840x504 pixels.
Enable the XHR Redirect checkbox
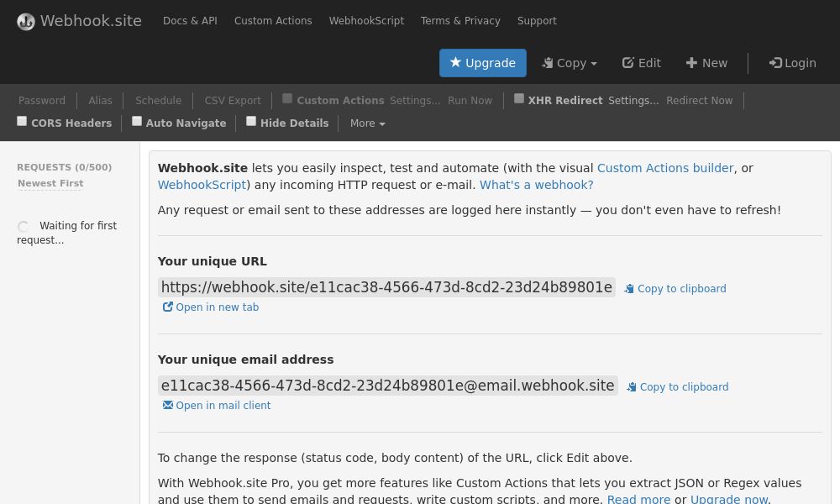click(518, 98)
